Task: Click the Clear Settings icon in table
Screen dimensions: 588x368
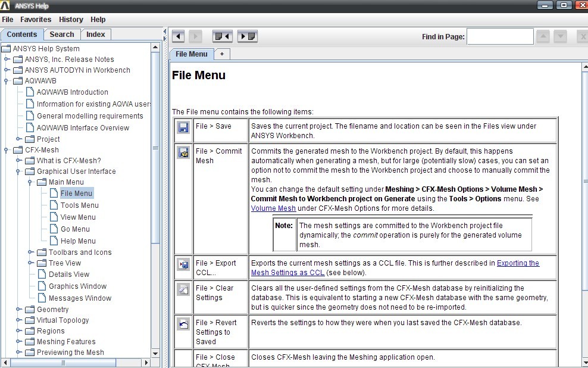Action: point(183,289)
